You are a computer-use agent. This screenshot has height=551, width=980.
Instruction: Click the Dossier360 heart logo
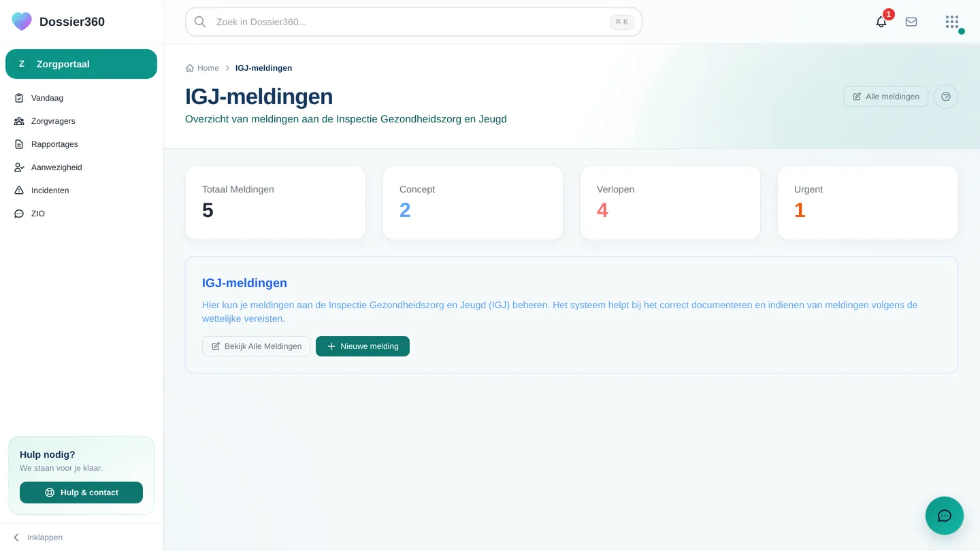22,22
